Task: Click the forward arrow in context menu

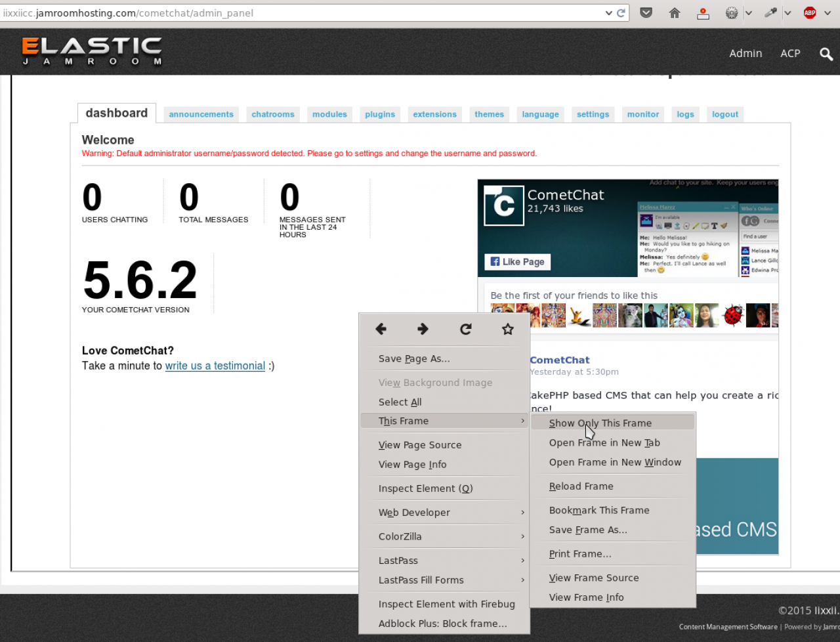Action: click(x=423, y=330)
